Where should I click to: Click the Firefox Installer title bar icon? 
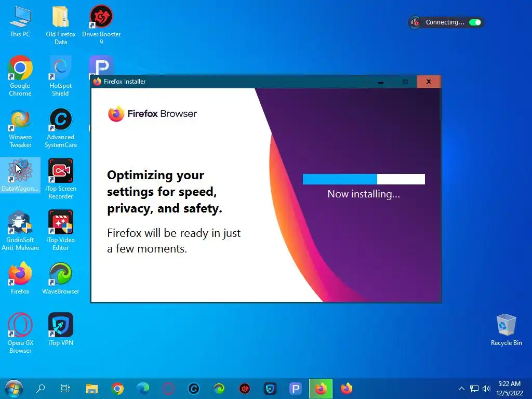point(97,82)
